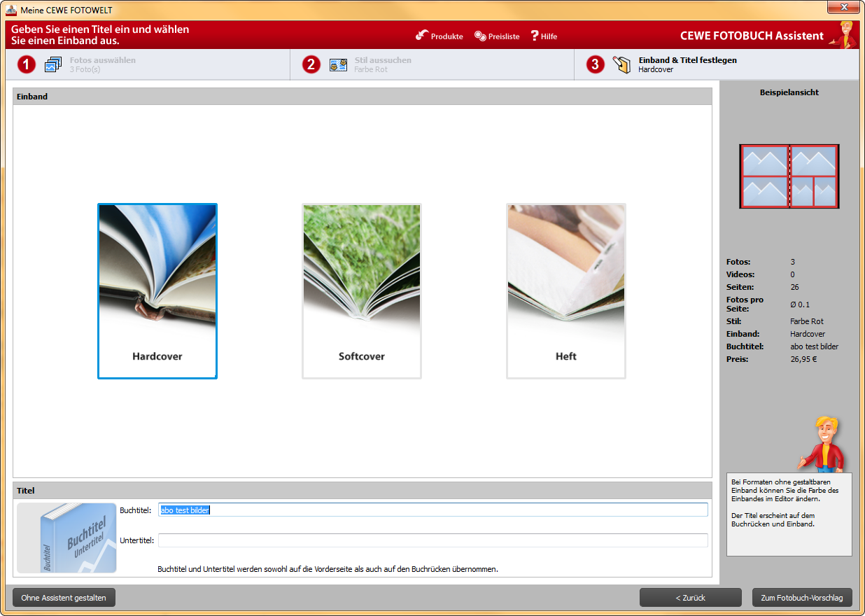The image size is (865, 616).
Task: Click the Hilfe question mark icon
Action: pos(535,35)
